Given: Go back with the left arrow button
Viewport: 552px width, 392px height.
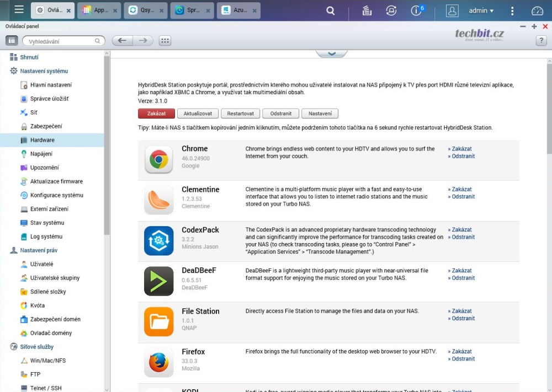Looking at the screenshot, I should tap(122, 41).
